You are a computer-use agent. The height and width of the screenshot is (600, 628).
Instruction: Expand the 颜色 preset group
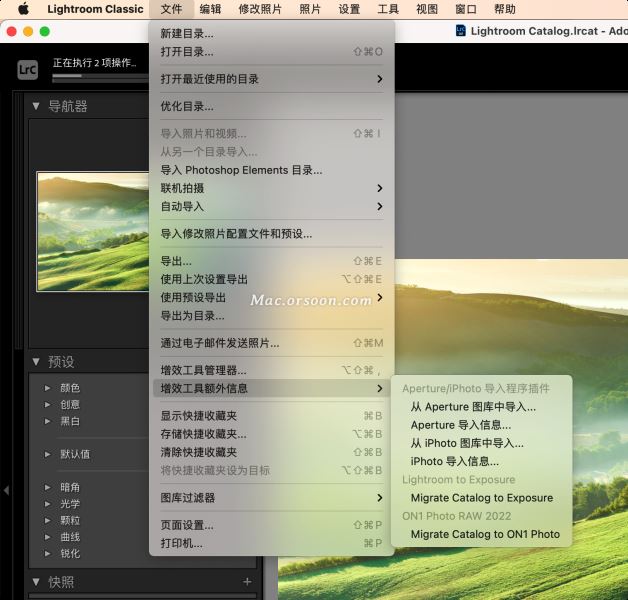tap(47, 388)
